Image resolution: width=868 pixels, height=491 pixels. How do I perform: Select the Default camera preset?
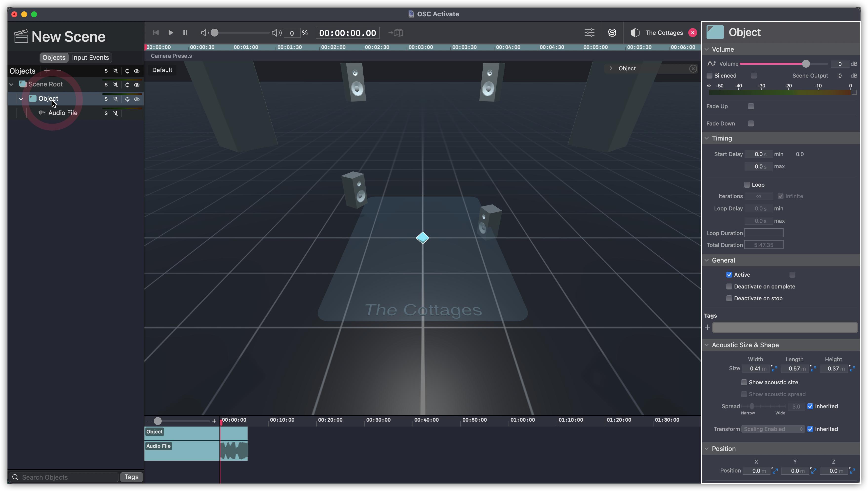(162, 70)
